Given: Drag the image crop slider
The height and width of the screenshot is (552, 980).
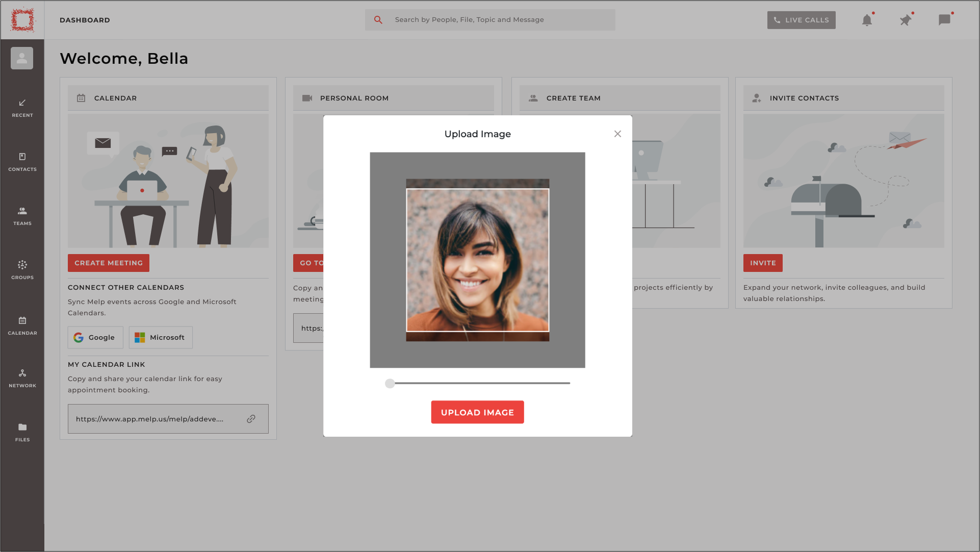Looking at the screenshot, I should (390, 383).
